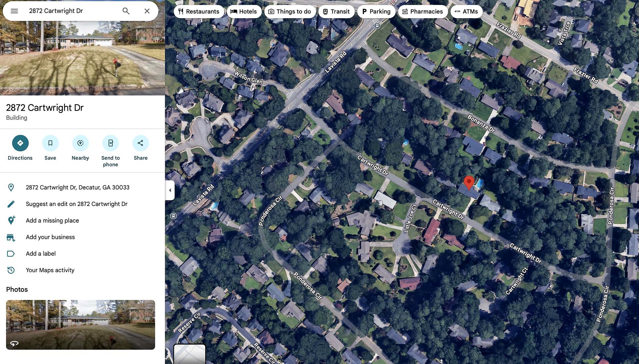Click the red location pin on map
639x364 pixels.
point(469,183)
